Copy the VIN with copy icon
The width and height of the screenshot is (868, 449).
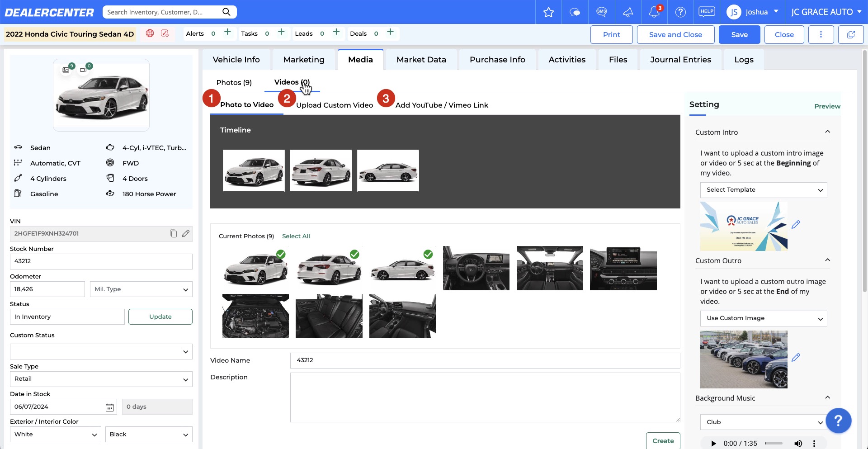173,234
